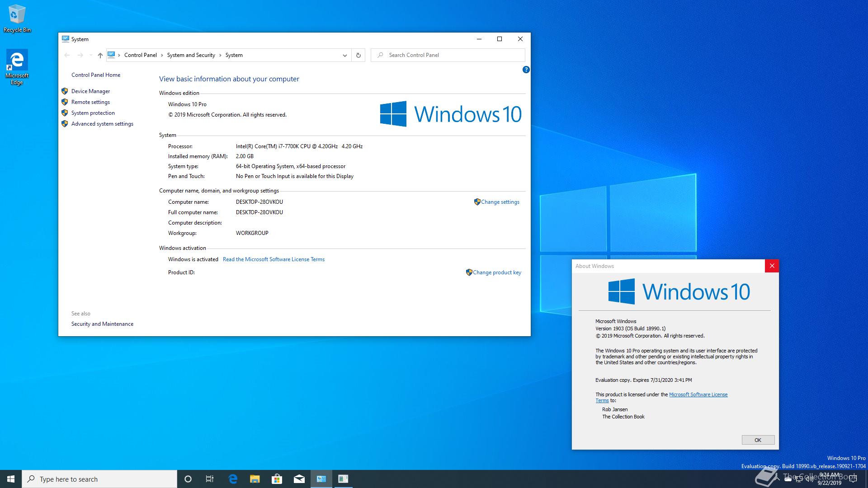Screen dimensions: 868x488
Task: Open the Windows Start menu
Action: coord(11,479)
